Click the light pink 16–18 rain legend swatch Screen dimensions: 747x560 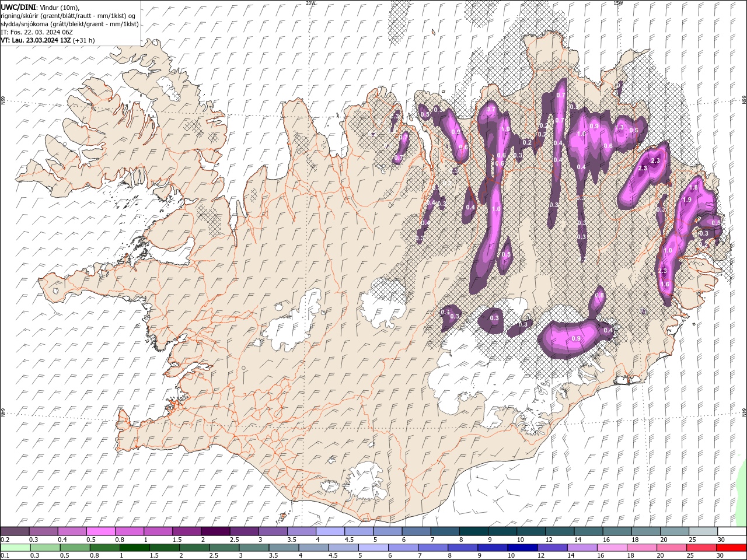point(612,548)
